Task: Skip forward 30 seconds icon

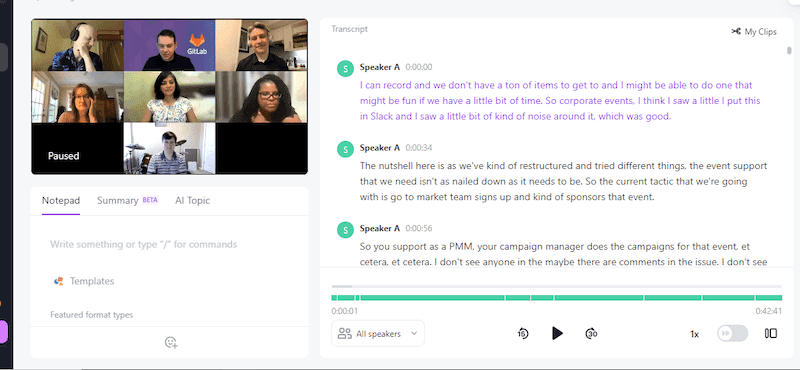Action: point(591,333)
